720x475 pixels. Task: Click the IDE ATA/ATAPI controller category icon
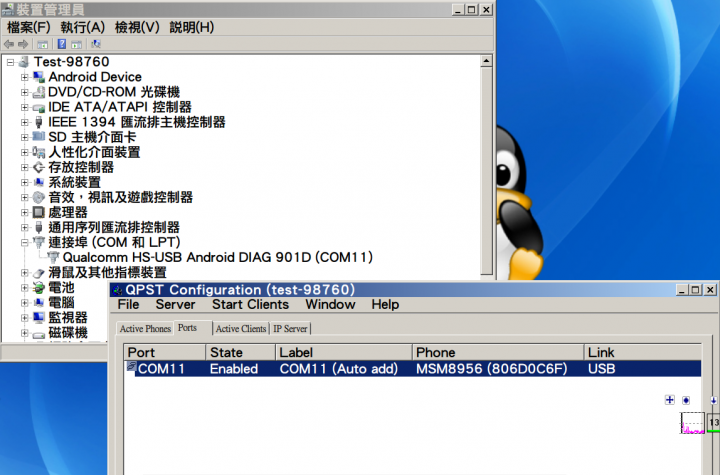click(39, 107)
